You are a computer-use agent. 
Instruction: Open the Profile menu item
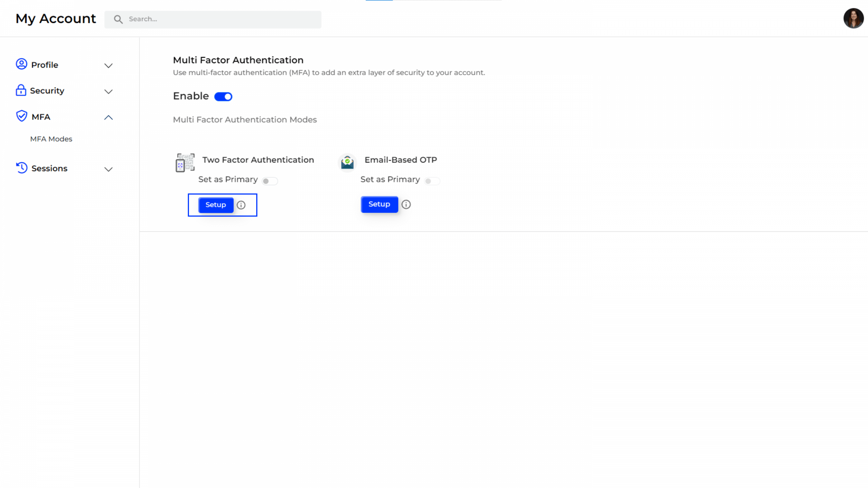tap(45, 65)
